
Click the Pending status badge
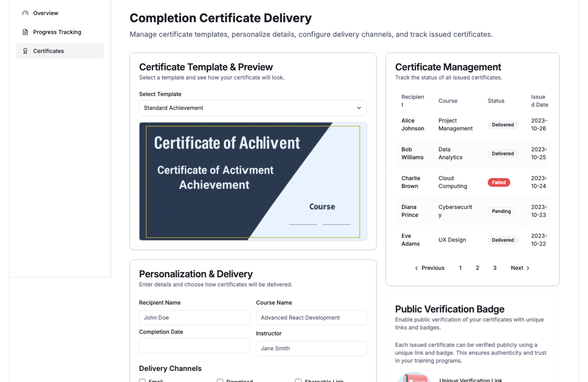click(x=501, y=211)
